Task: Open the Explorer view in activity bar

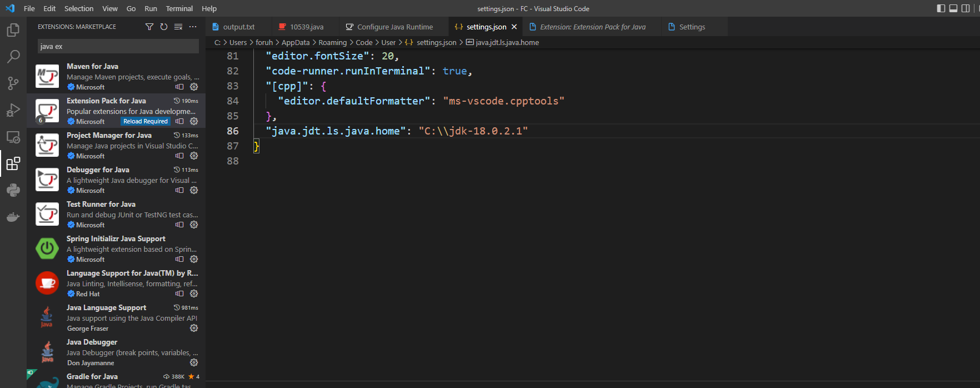Action: click(x=13, y=30)
